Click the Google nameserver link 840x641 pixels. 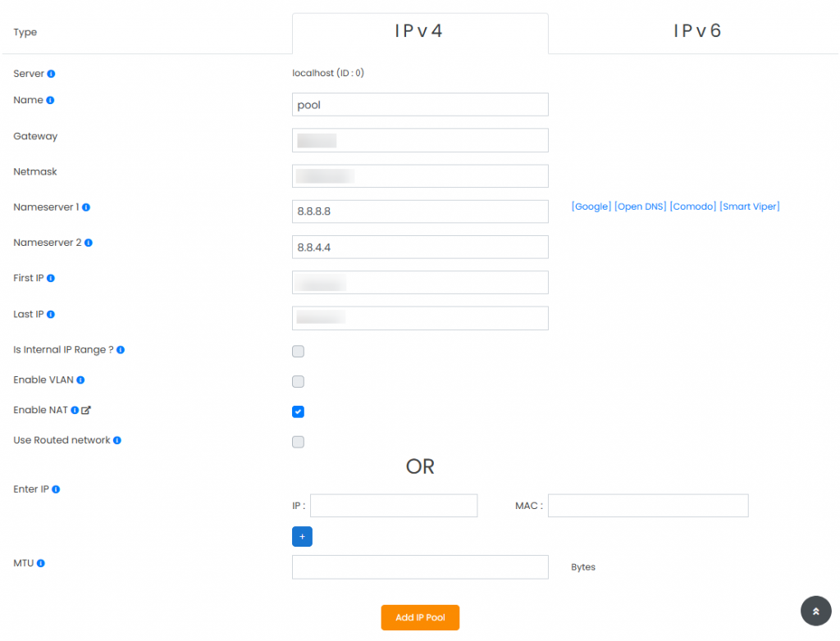[x=591, y=206]
